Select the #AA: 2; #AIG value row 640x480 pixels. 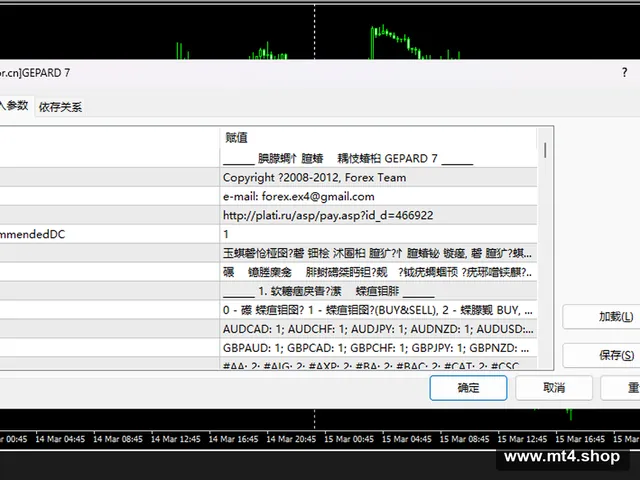[x=378, y=364]
